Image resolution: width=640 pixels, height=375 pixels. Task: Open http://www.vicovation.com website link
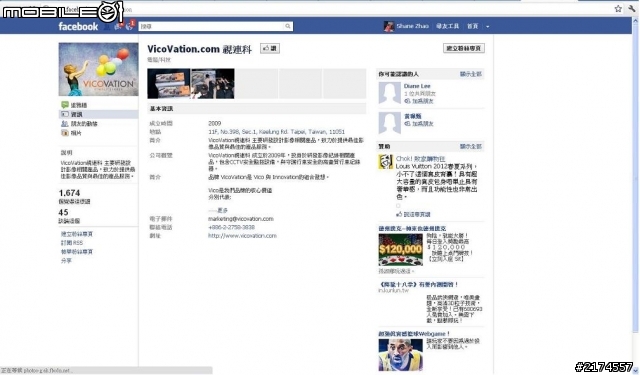[x=242, y=236]
